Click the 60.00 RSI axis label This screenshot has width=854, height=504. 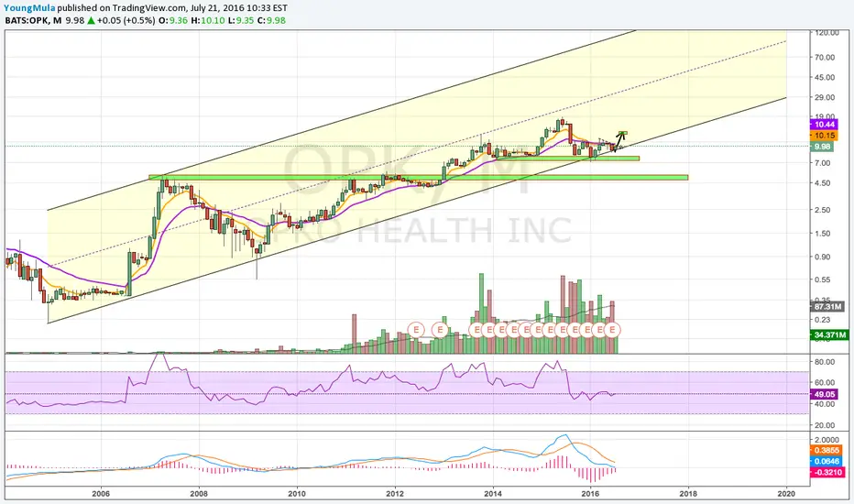pos(825,382)
